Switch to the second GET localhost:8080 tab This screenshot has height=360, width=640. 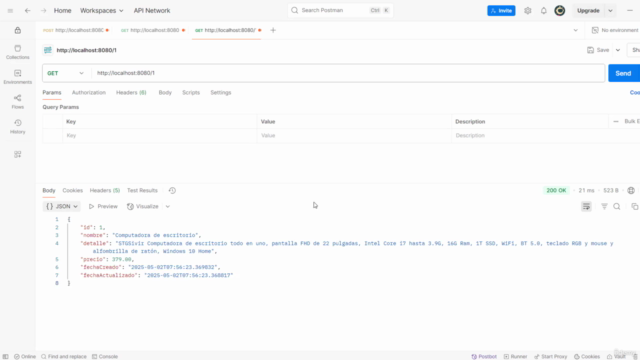pos(153,30)
